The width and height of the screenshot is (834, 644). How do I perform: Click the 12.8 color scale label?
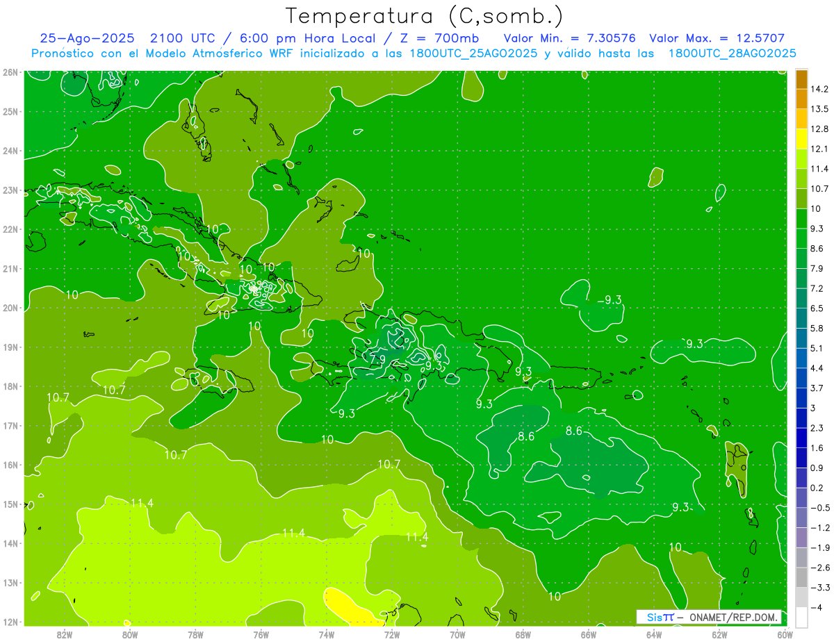point(821,129)
